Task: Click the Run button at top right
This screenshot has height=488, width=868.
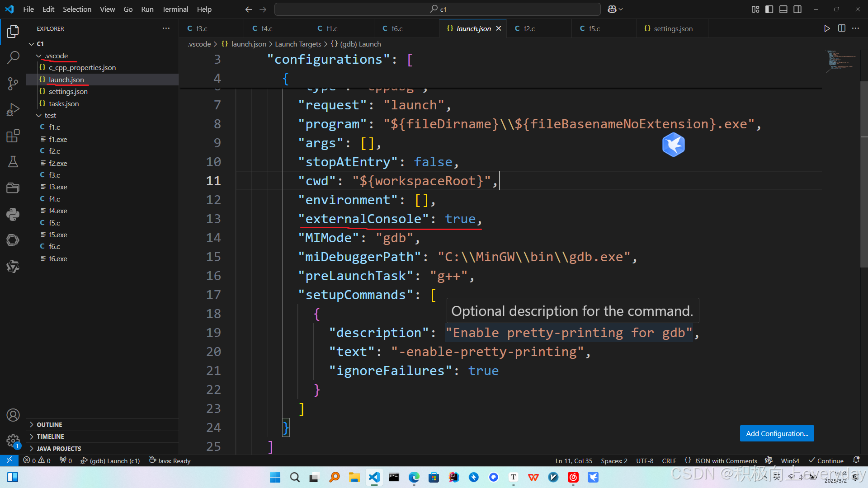Action: pos(827,28)
